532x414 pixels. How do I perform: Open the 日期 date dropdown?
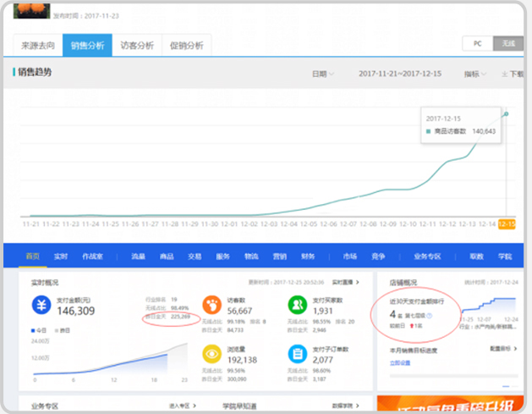pos(322,75)
